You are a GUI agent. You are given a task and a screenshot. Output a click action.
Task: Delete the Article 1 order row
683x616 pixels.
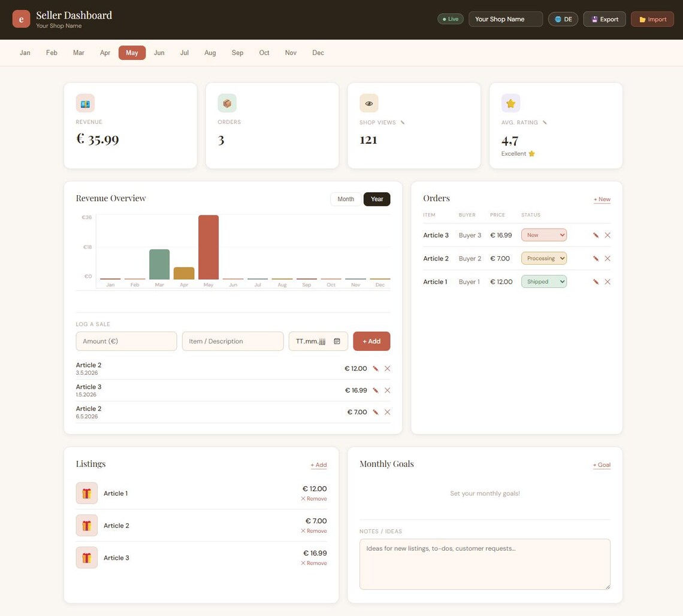point(608,282)
